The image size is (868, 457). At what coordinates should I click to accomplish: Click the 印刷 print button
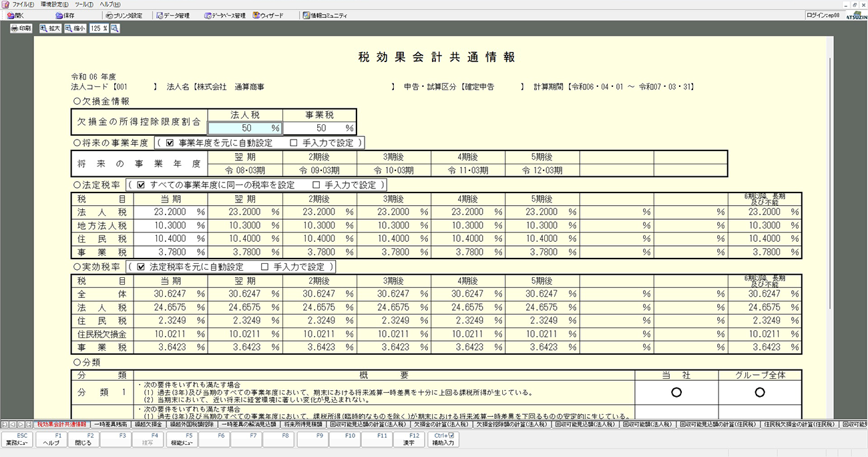click(x=21, y=29)
